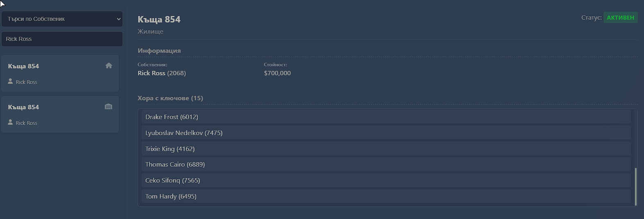Image resolution: width=644 pixels, height=219 pixels.
Task: Select Tom Hardy (6495) key holder
Action: (x=386, y=196)
